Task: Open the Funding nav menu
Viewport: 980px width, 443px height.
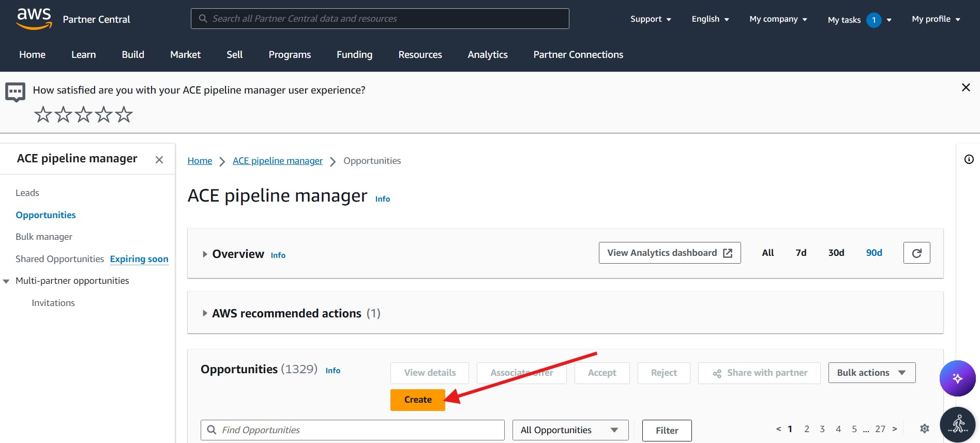Action: coord(354,55)
